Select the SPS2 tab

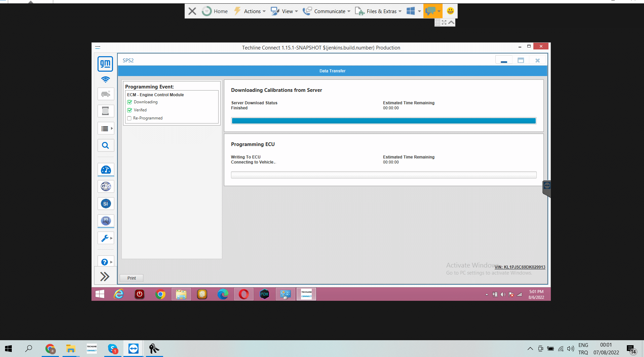(x=128, y=61)
